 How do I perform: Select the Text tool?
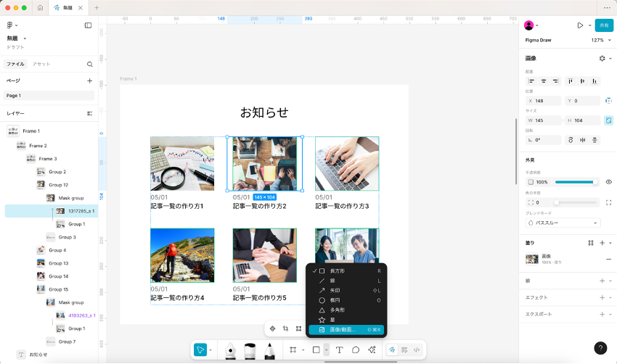(339, 349)
